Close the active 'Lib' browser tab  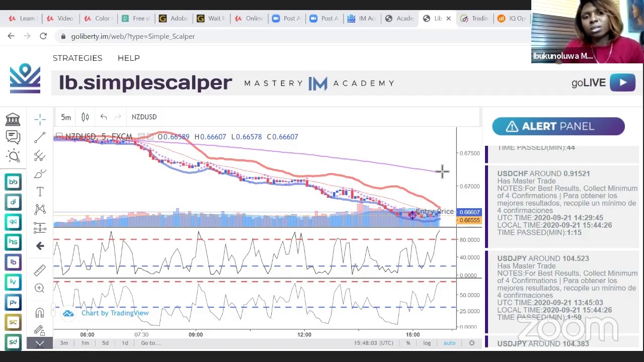coord(448,18)
